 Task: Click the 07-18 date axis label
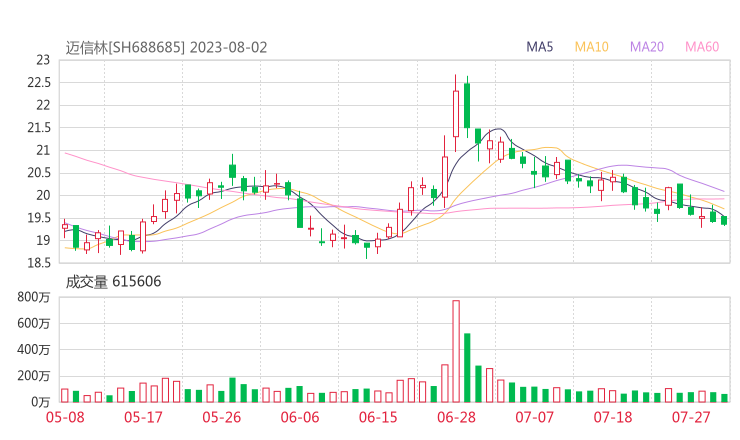613,417
